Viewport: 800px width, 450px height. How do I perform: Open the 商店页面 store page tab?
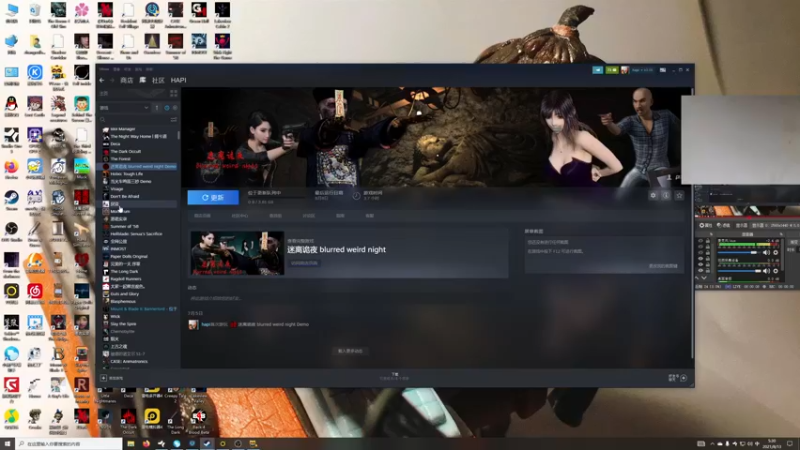(x=203, y=216)
